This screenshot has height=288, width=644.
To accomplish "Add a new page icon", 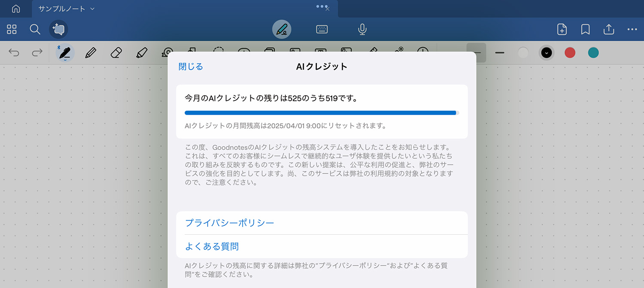I will pyautogui.click(x=562, y=29).
